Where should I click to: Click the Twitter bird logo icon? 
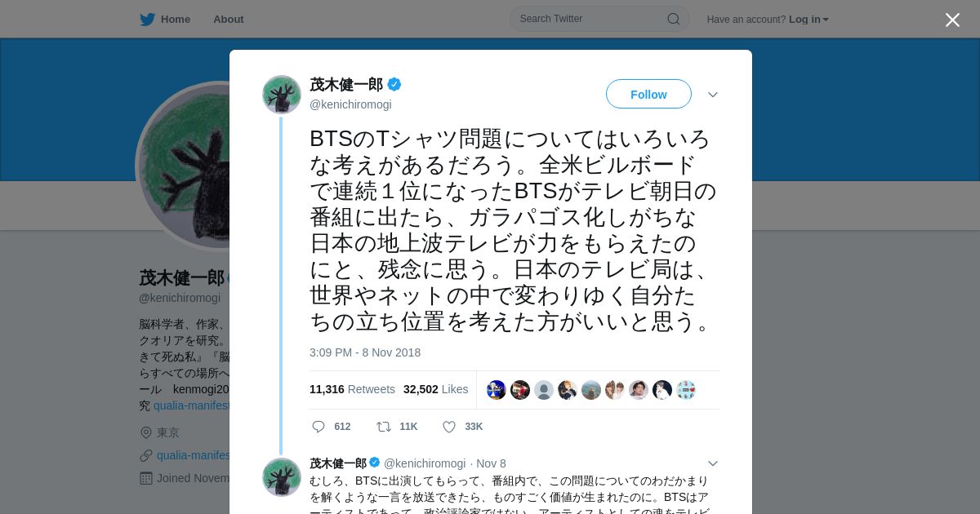coord(147,19)
